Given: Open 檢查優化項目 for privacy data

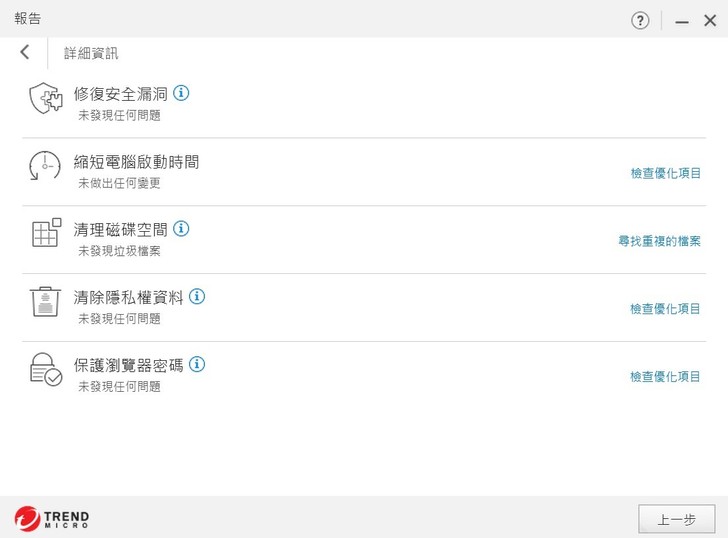Looking at the screenshot, I should [665, 309].
